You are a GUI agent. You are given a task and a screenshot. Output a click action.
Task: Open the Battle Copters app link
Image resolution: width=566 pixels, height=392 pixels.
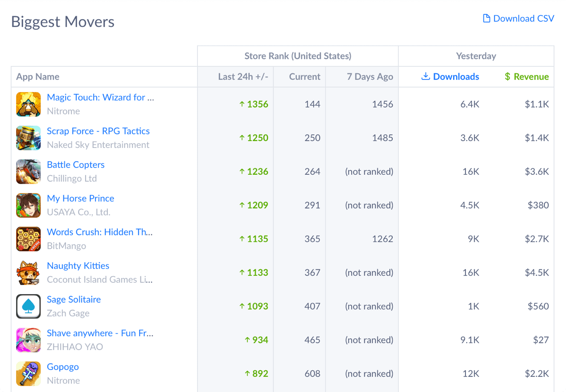point(76,165)
